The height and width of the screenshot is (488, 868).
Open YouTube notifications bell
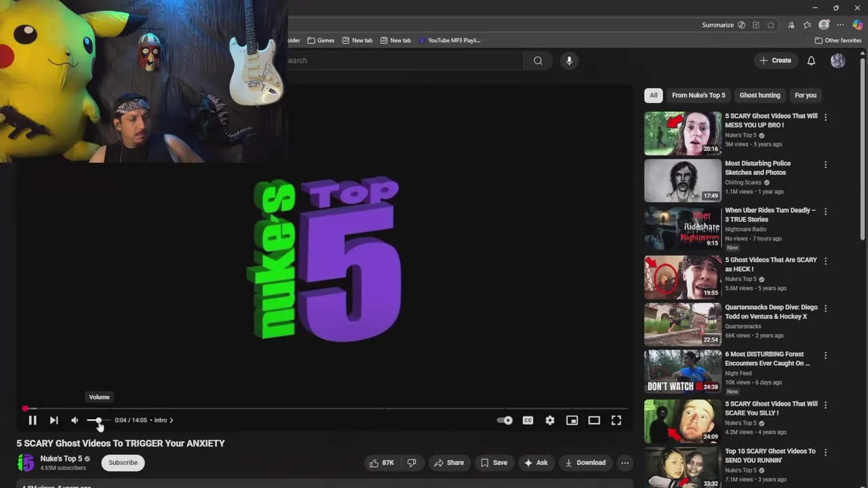[811, 60]
